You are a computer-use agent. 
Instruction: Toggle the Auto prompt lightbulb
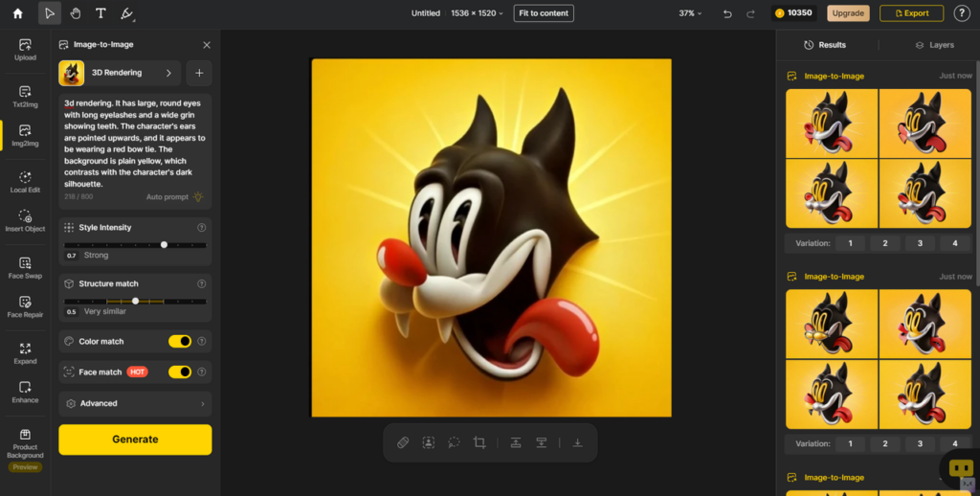pos(198,196)
